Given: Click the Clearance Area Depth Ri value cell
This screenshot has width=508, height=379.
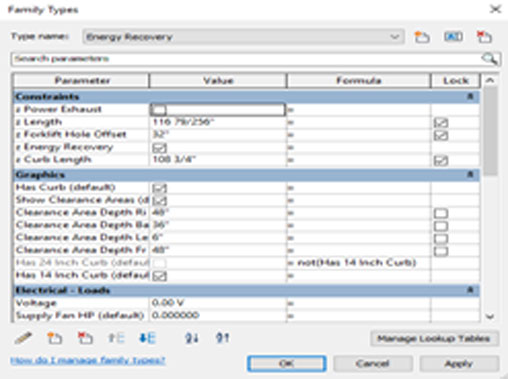Looking at the screenshot, I should (x=218, y=212).
